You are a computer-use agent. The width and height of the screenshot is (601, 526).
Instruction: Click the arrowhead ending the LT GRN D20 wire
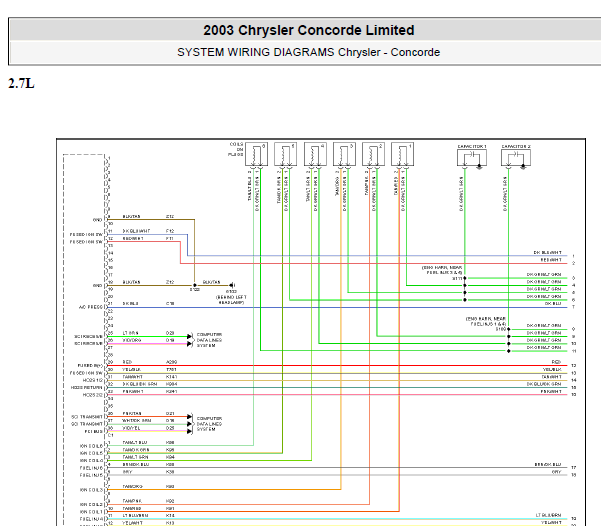coord(189,337)
